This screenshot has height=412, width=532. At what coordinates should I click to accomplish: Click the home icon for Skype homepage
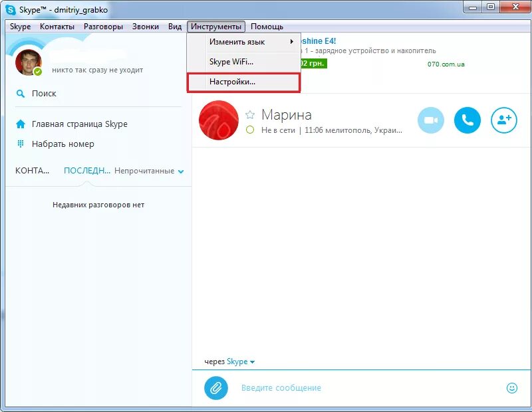(x=21, y=124)
